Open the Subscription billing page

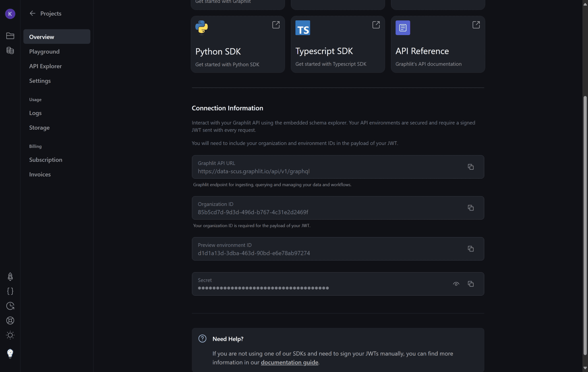pos(46,160)
